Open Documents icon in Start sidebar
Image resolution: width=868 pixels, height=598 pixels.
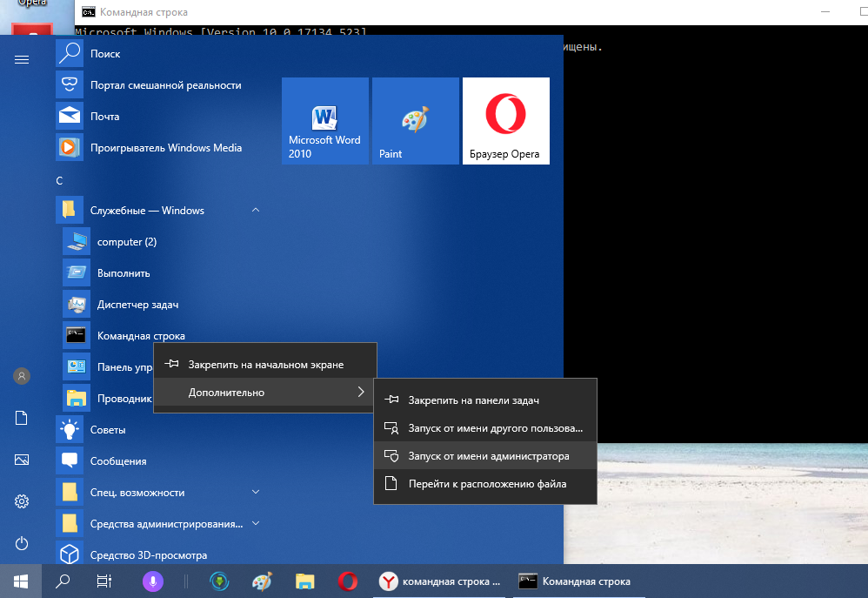[22, 418]
